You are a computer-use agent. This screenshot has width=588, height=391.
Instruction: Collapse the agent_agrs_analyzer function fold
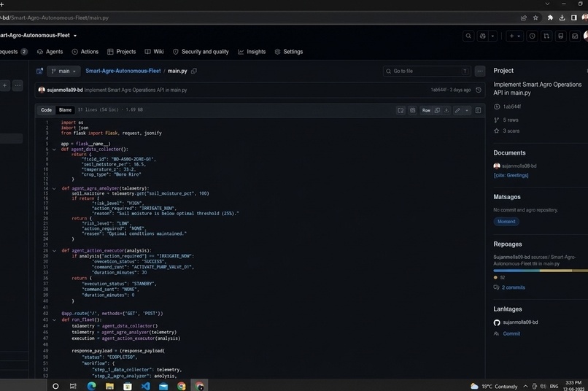(x=54, y=188)
